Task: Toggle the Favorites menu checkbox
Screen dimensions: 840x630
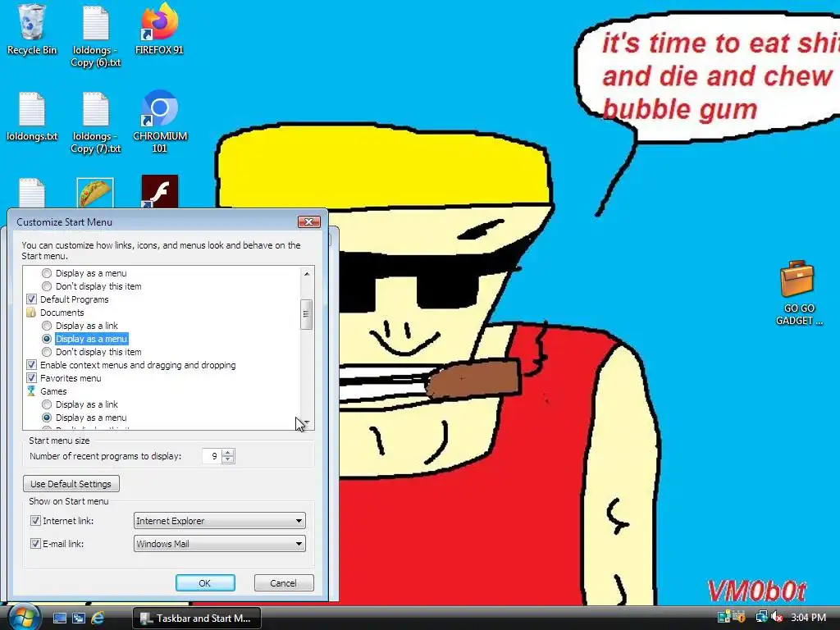Action: coord(32,377)
